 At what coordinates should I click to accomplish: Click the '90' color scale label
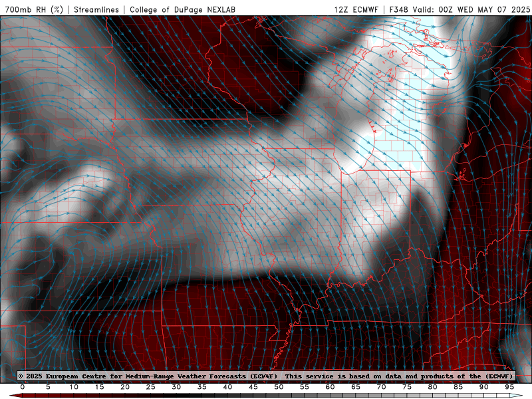click(x=484, y=387)
